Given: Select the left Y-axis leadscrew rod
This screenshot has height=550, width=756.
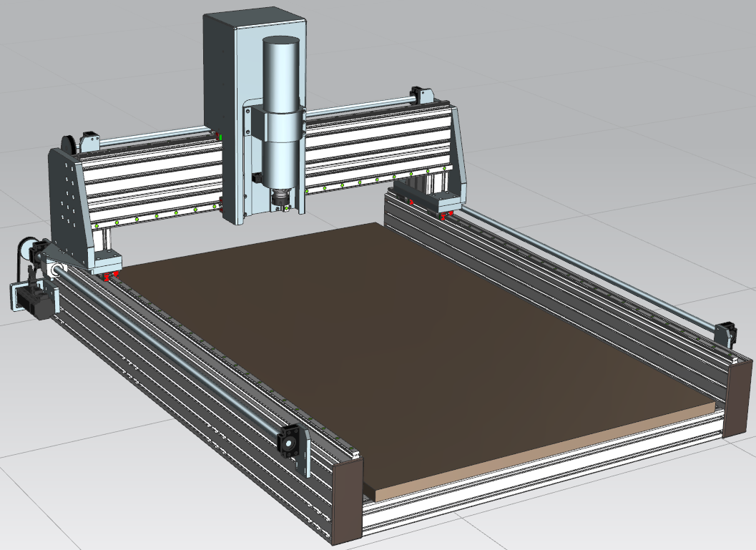Looking at the screenshot, I should [x=172, y=350].
